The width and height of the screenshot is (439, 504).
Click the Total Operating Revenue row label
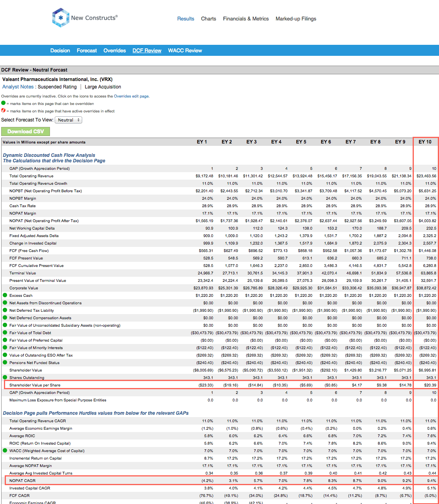pyautogui.click(x=31, y=176)
